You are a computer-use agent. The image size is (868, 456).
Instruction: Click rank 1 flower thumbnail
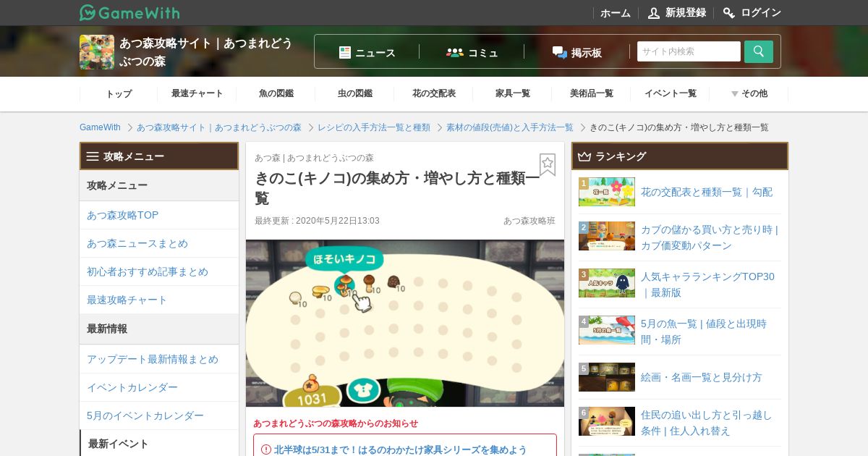point(607,192)
